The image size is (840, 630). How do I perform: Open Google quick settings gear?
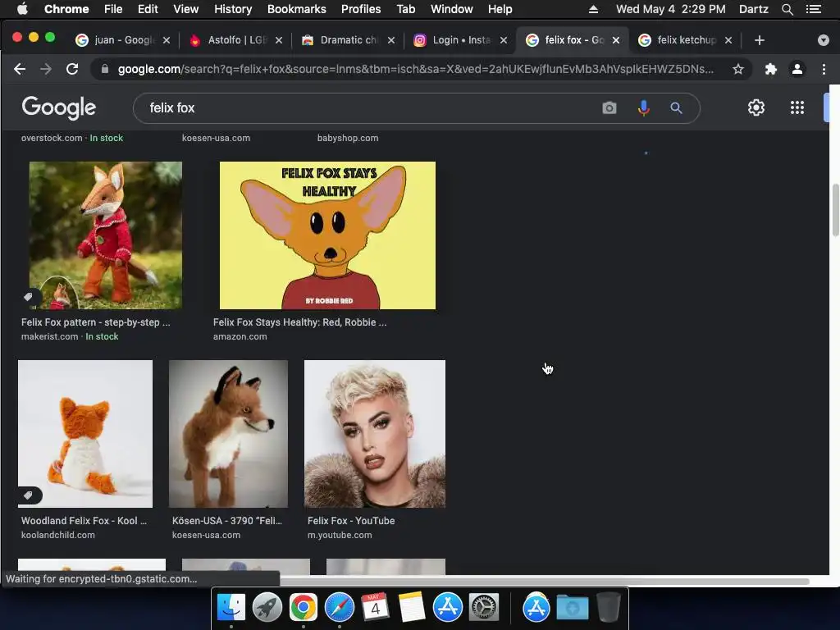[756, 107]
